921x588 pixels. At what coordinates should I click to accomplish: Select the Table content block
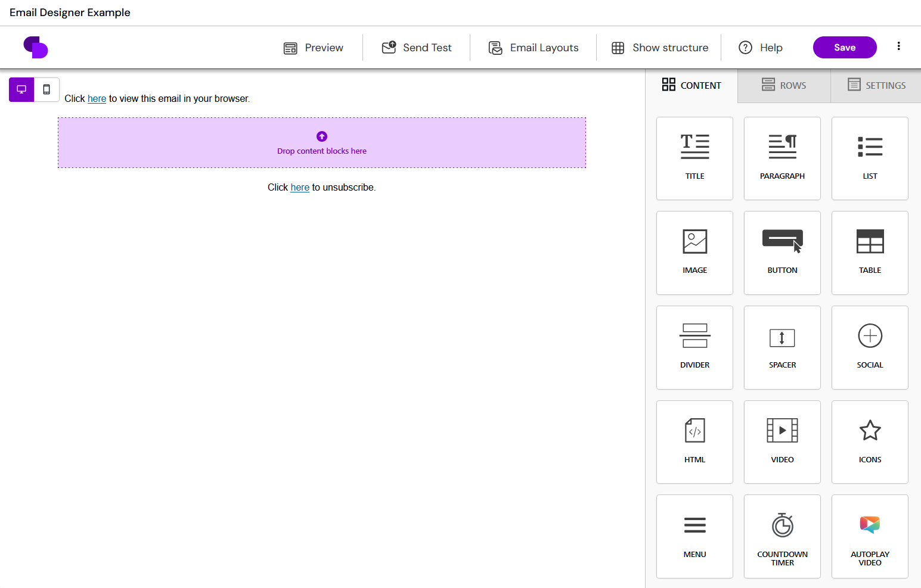(x=870, y=253)
